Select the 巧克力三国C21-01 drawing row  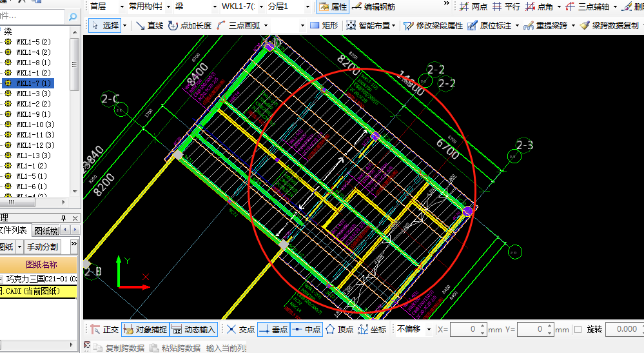point(39,279)
